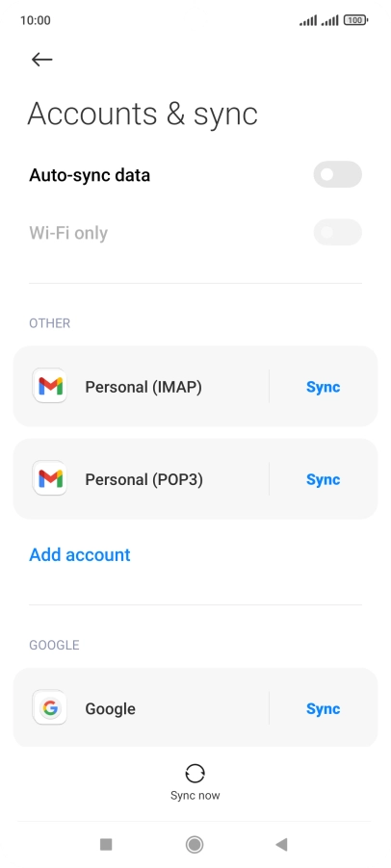The height and width of the screenshot is (868, 391).
Task: Open the Personal (IMAP) account entry
Action: (142, 387)
